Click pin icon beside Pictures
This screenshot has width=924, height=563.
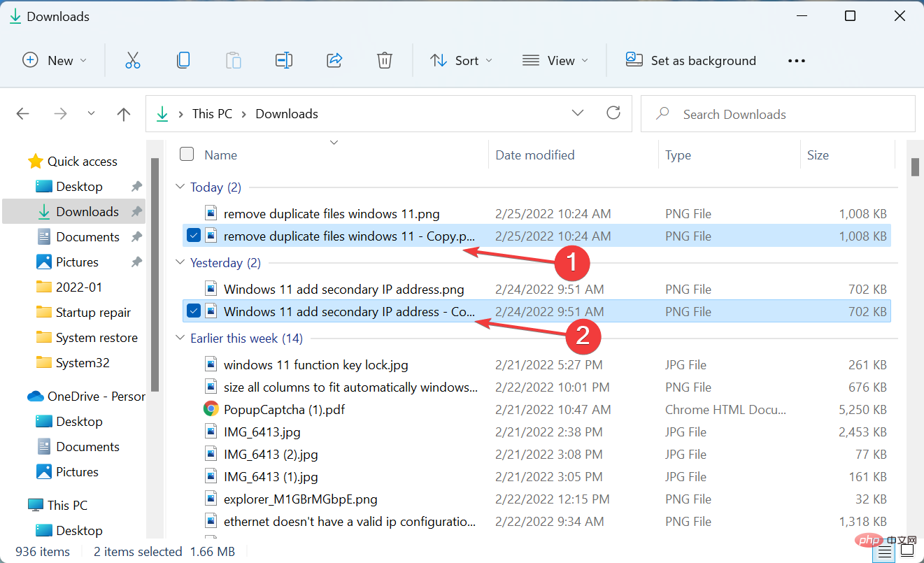(136, 262)
